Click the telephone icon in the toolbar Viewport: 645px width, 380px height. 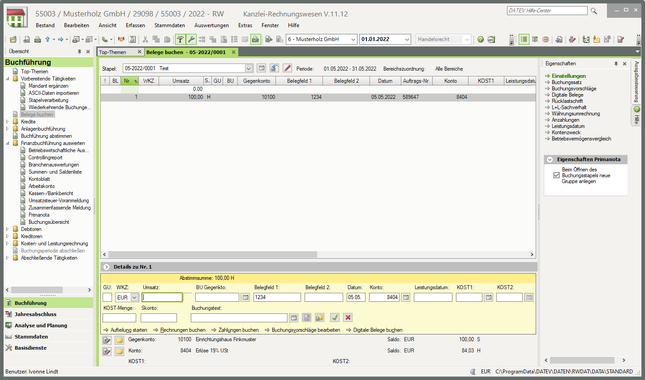pos(105,39)
